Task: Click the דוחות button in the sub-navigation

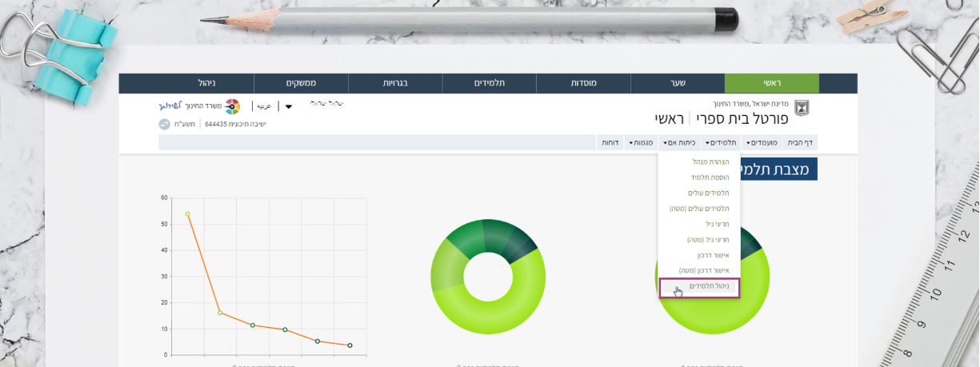Action: (x=610, y=142)
